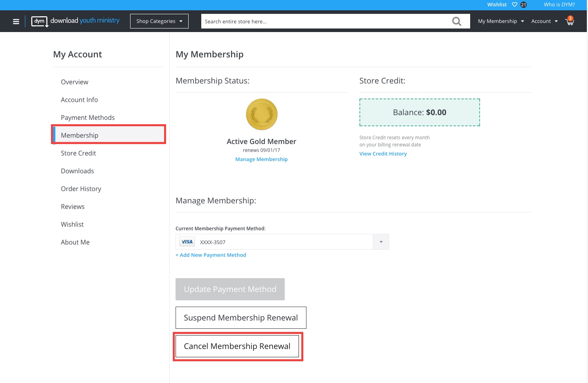Screen dimensions: 588x383
Task: Click the Update Payment Method button
Action: pyautogui.click(x=230, y=289)
